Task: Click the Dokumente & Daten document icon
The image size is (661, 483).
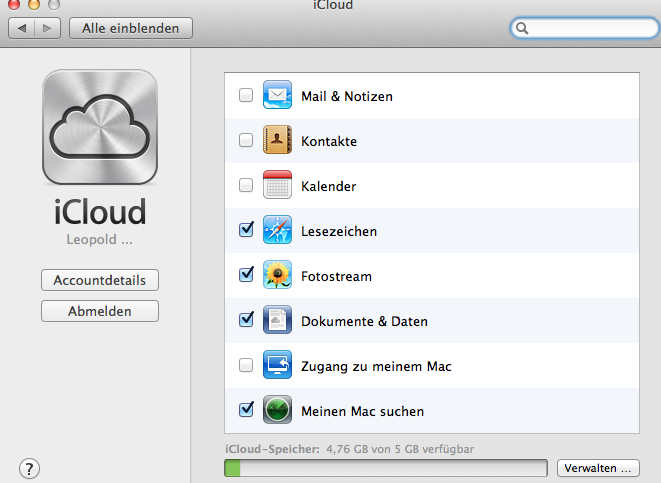Action: pos(277,320)
